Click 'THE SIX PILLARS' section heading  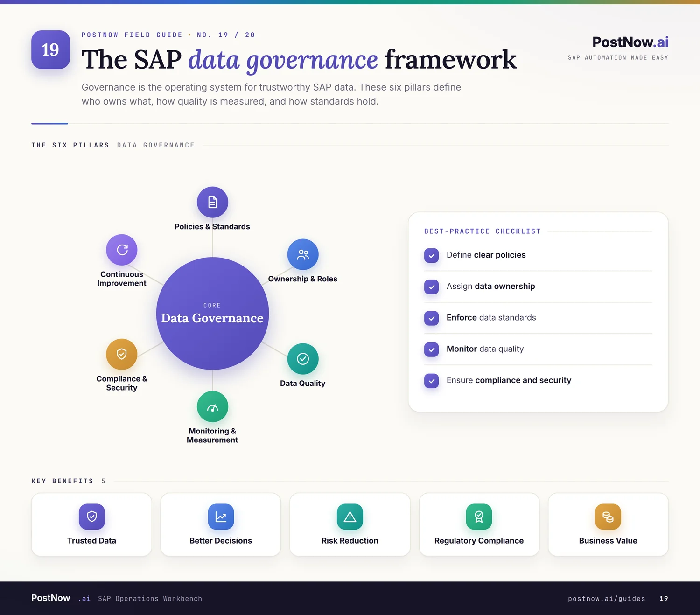pos(70,145)
